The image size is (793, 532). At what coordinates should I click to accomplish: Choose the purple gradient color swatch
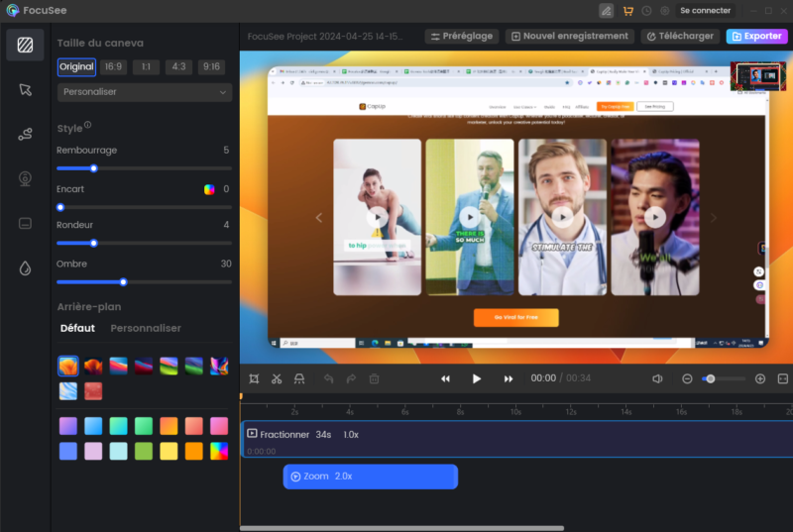(x=67, y=426)
